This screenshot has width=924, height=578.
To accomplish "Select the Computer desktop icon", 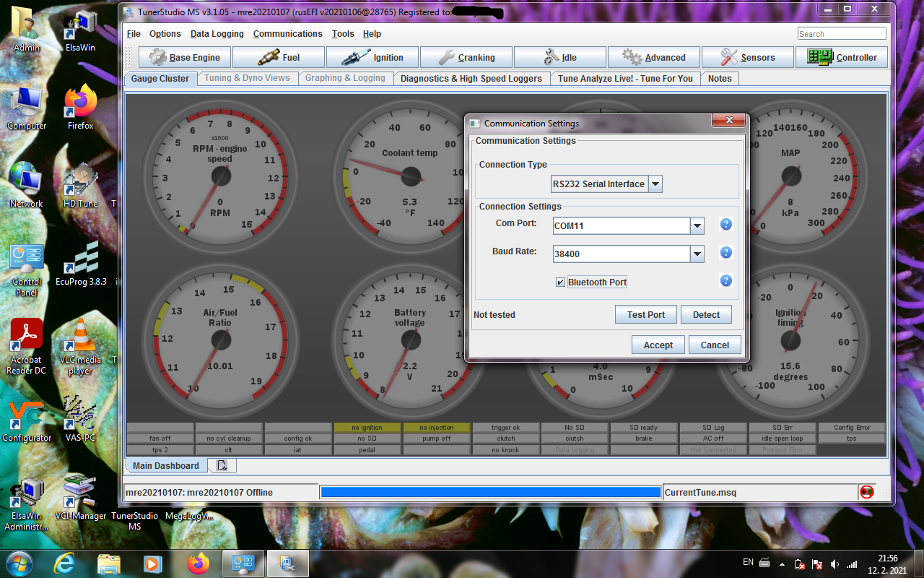I will 27,108.
